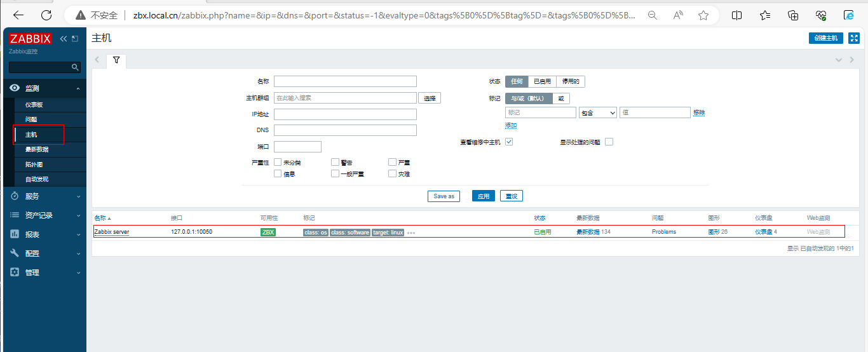Expand the 管理 sidebar section

click(43, 273)
